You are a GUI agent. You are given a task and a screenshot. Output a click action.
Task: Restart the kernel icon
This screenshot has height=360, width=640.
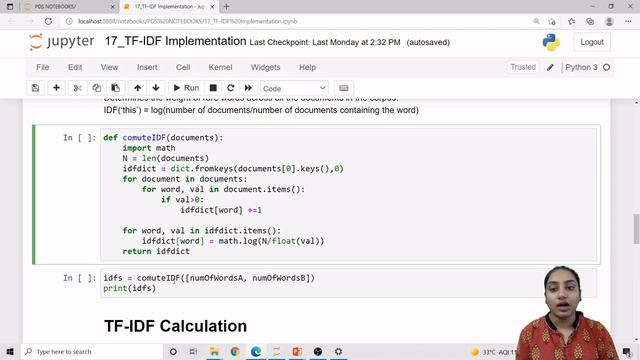coord(231,88)
